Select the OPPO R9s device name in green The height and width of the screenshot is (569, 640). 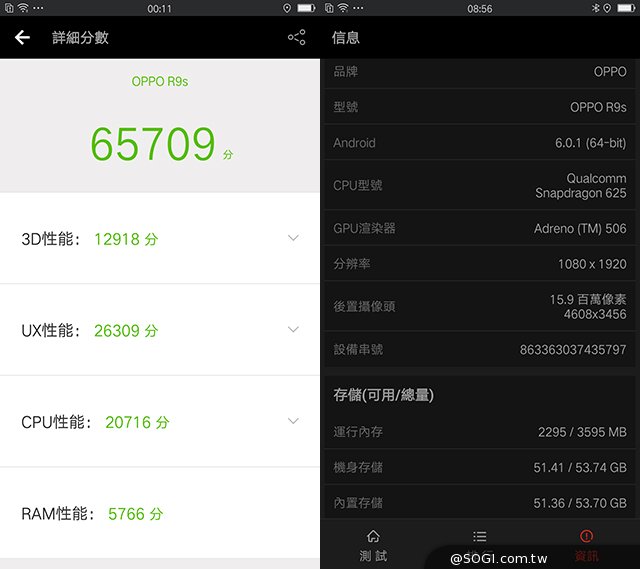click(x=160, y=81)
